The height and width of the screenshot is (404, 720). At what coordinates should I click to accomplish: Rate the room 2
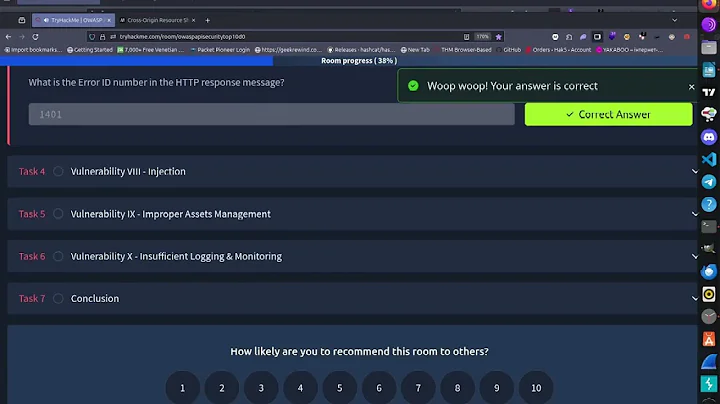222,388
